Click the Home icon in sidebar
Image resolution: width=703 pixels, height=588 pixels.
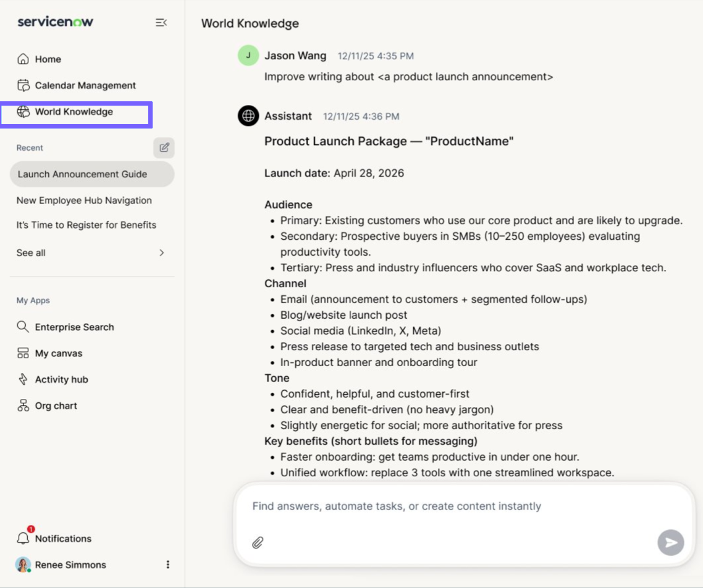(x=23, y=59)
